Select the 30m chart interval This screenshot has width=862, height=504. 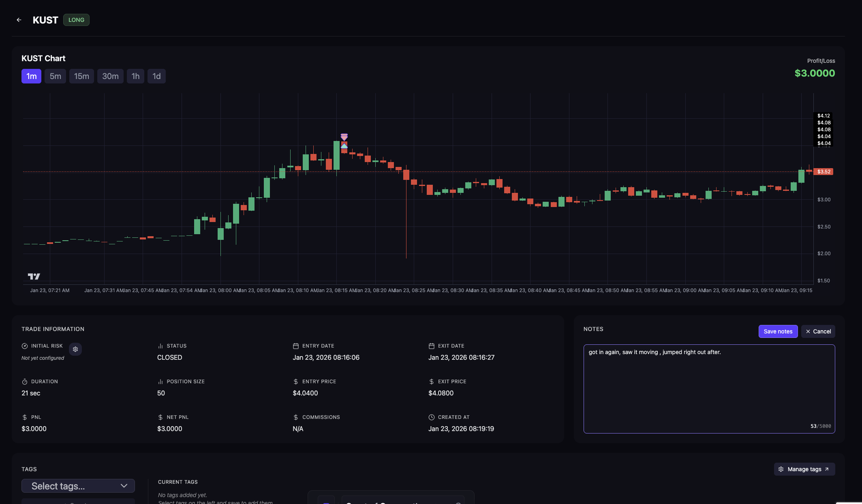pyautogui.click(x=110, y=76)
